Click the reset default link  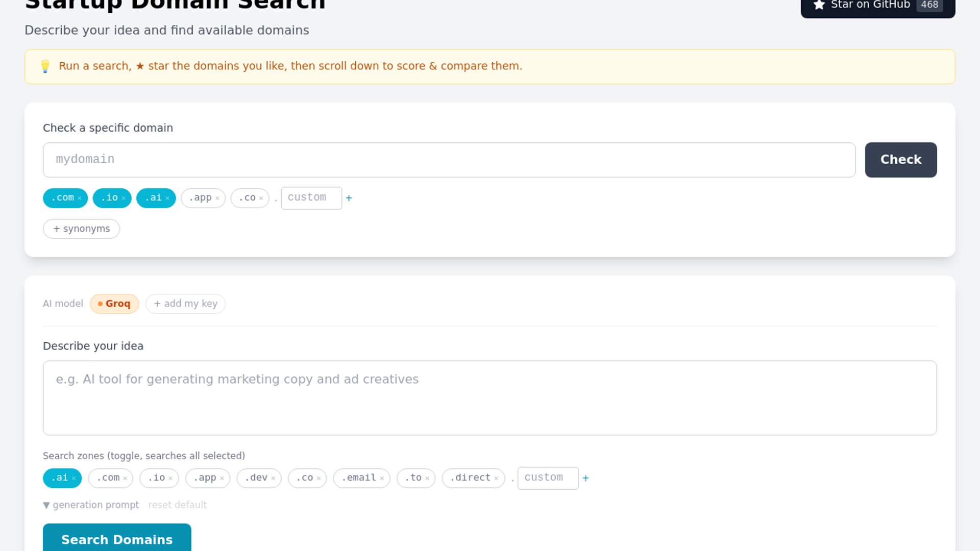(177, 505)
